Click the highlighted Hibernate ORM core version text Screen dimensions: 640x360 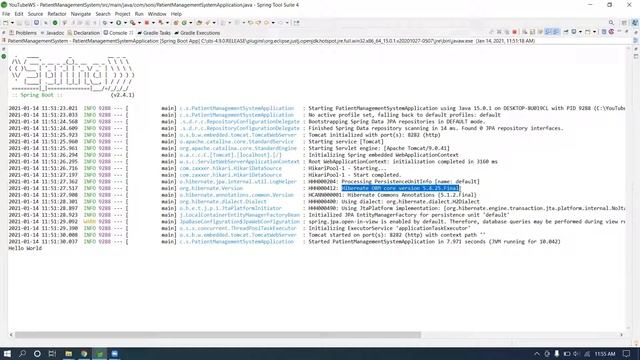(x=401, y=188)
